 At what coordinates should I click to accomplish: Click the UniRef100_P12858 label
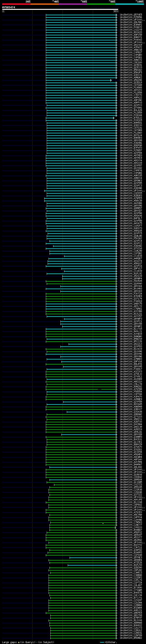[131, 93]
